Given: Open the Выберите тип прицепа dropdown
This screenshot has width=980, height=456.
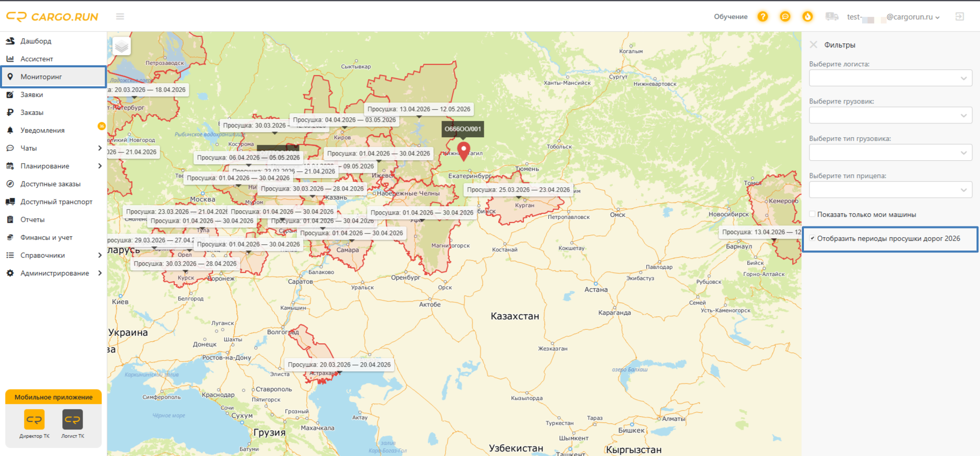Looking at the screenshot, I should point(890,190).
